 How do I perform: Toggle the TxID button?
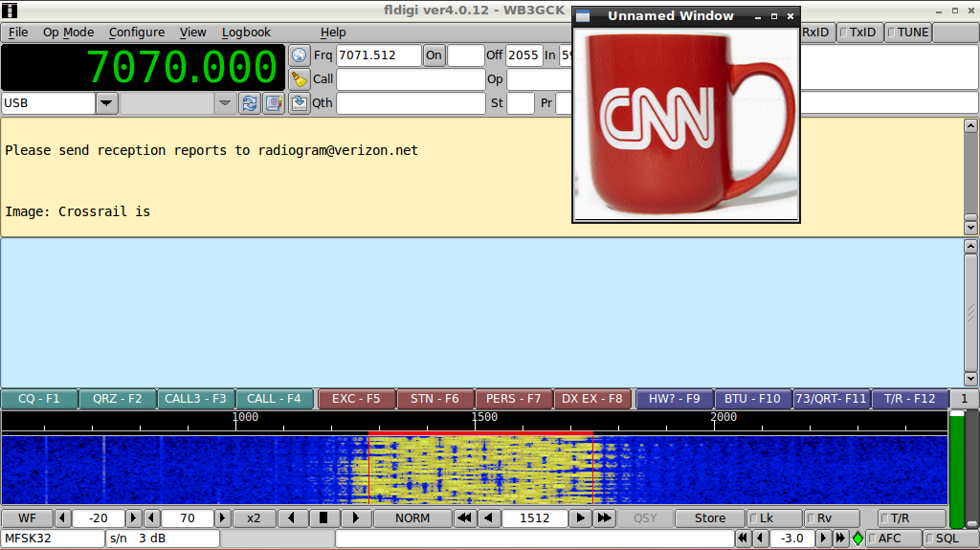coord(858,33)
